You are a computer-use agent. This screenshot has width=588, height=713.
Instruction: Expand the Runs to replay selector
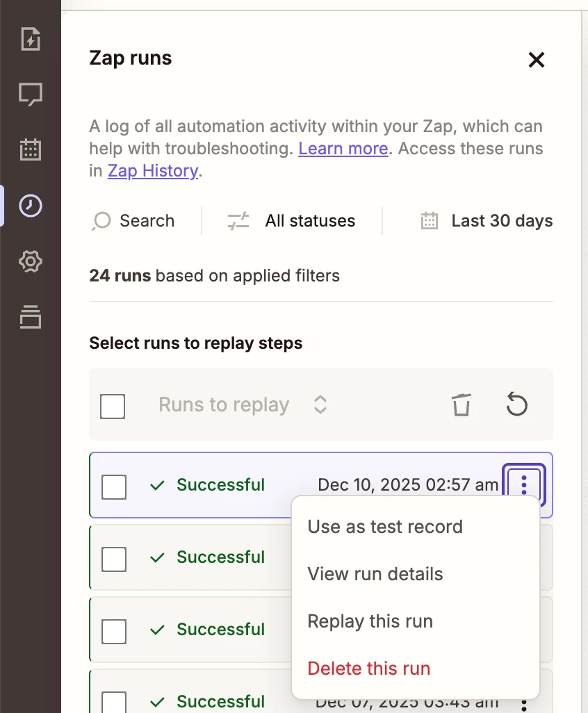click(243, 404)
